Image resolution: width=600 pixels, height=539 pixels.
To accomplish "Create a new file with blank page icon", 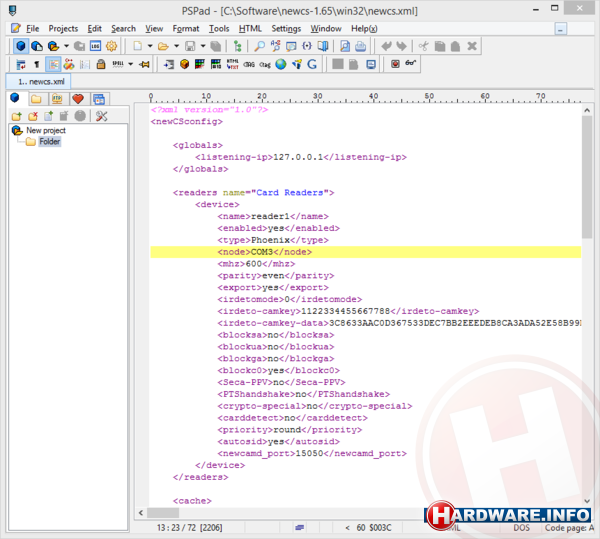I will 137,46.
